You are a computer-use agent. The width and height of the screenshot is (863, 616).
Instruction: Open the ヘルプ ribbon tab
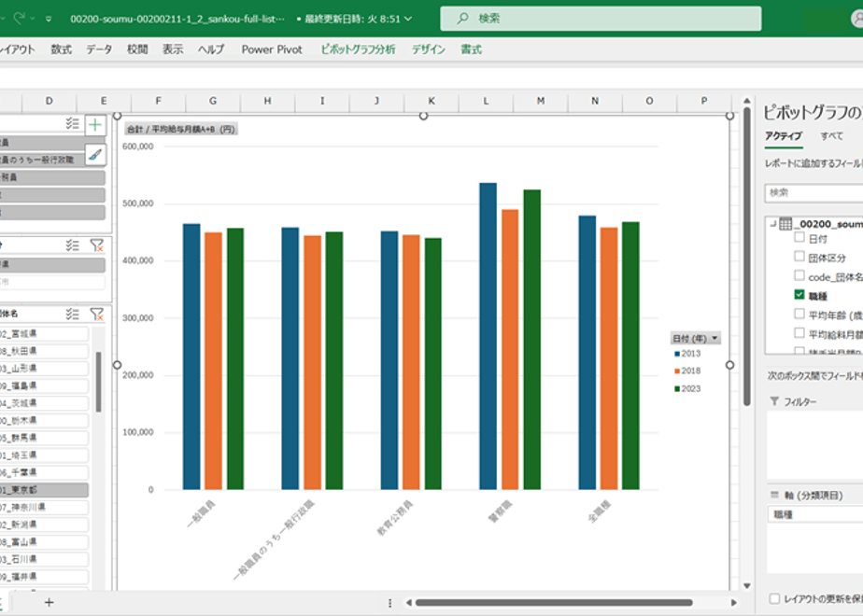[211, 49]
